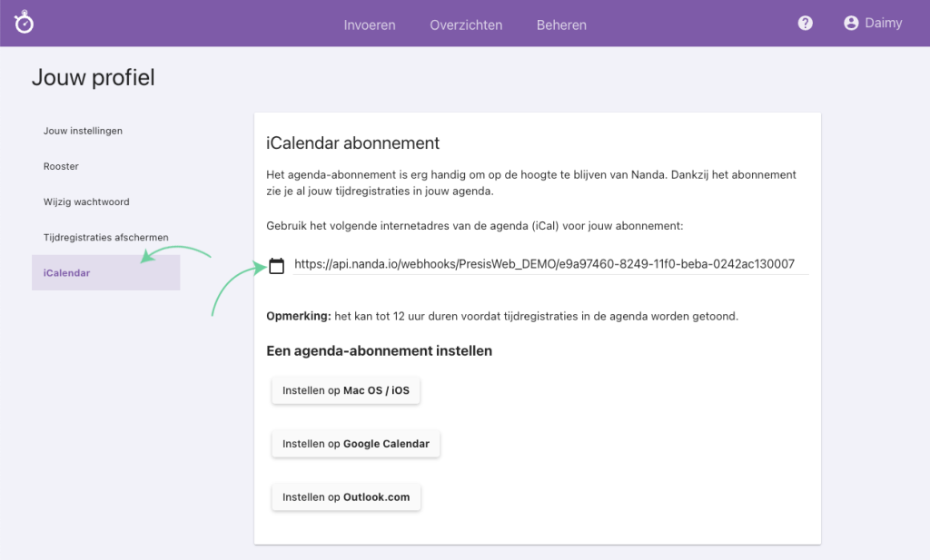Open the Overzichten menu

pyautogui.click(x=466, y=25)
